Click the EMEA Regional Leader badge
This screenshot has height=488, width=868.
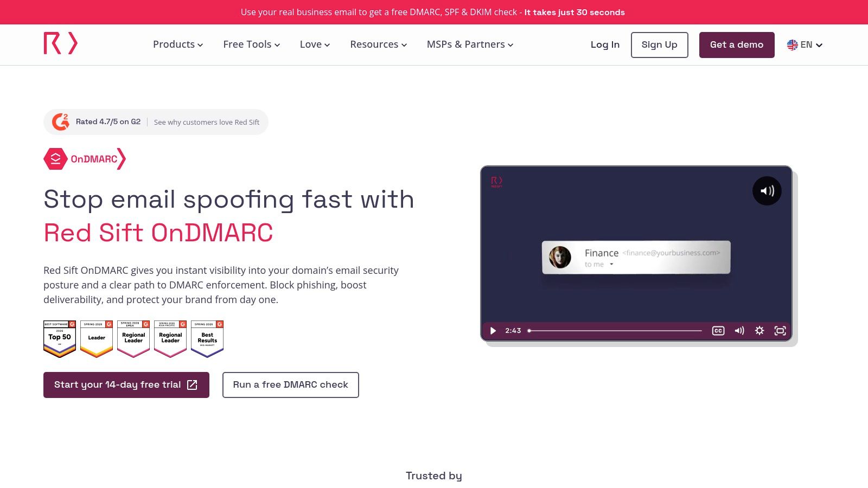[x=133, y=339]
